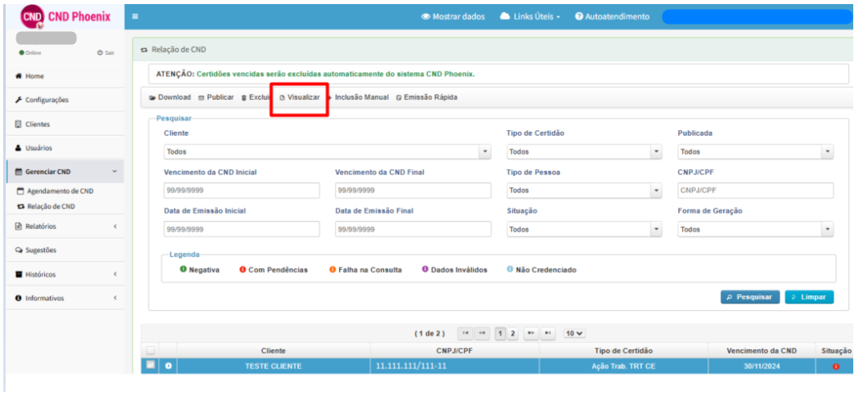Tick the select-all checkbox in table header

pyautogui.click(x=150, y=351)
